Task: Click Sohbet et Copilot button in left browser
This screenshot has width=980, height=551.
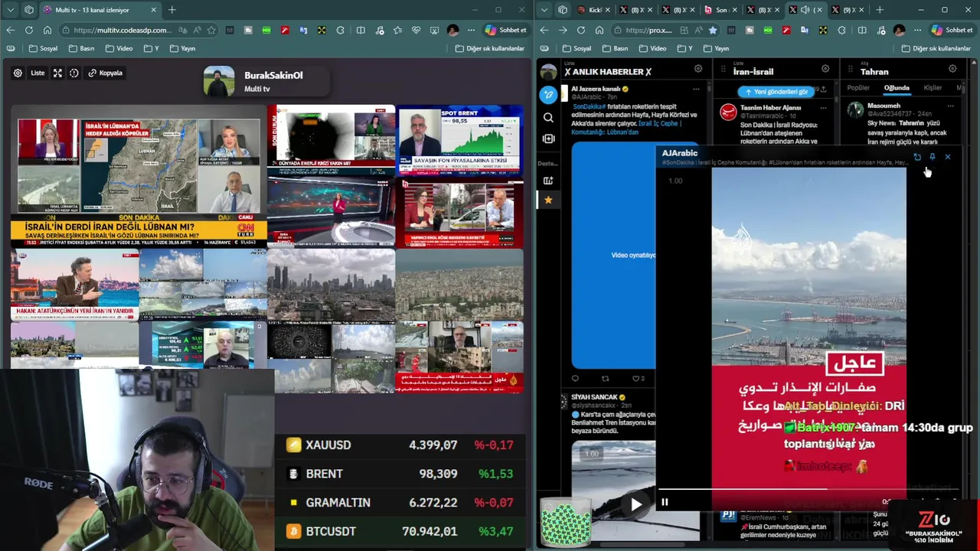Action: 505,30
